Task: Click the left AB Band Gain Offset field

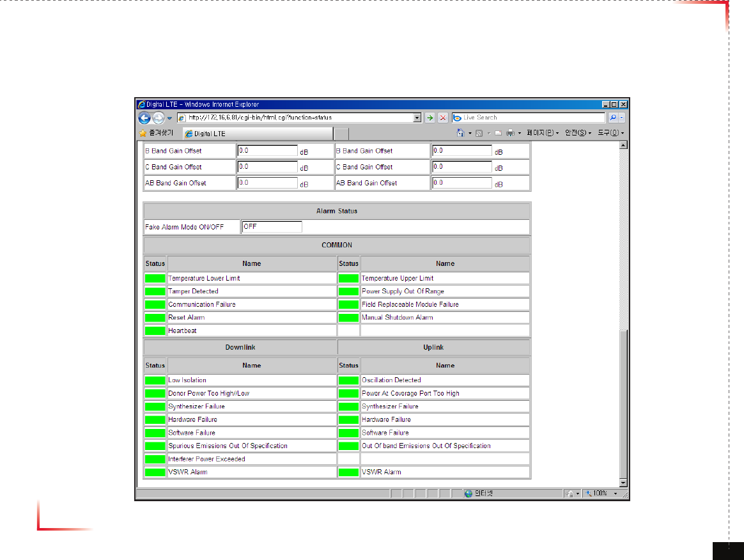Action: (267, 183)
